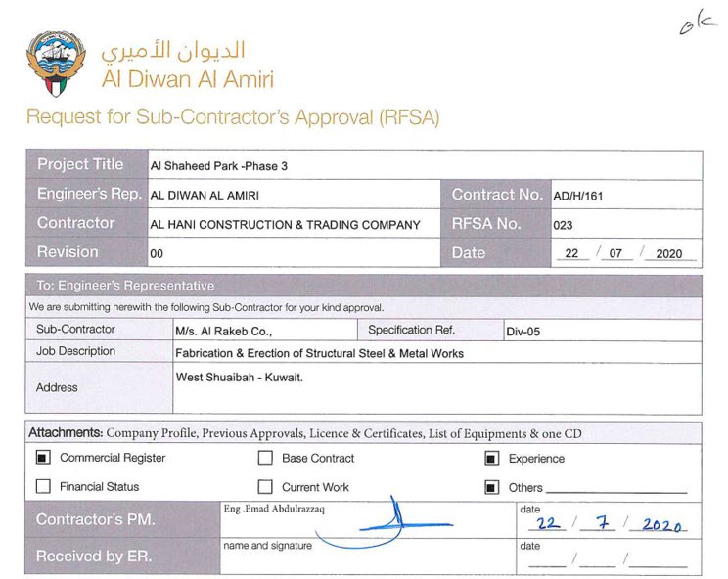
Task: Click the Al Diwan Al Amiri emblem logo
Action: 56,64
